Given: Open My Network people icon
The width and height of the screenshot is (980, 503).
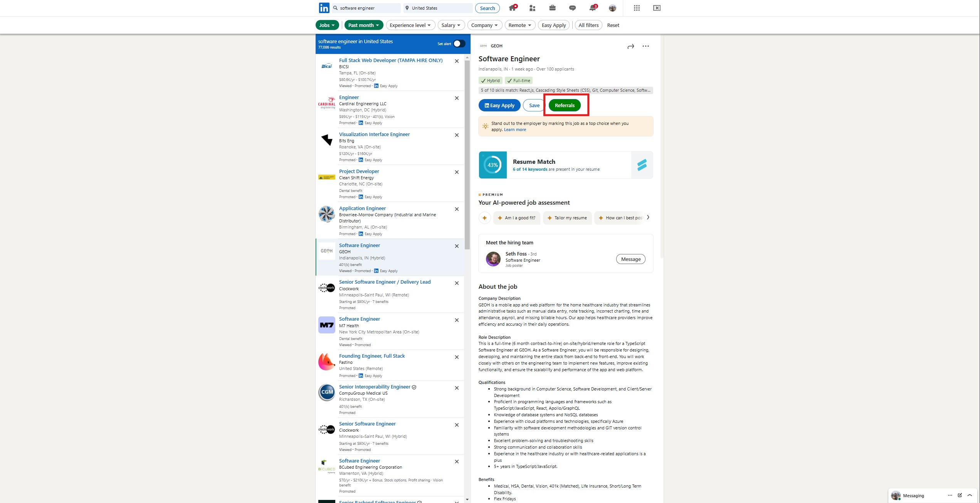Looking at the screenshot, I should click(x=532, y=8).
